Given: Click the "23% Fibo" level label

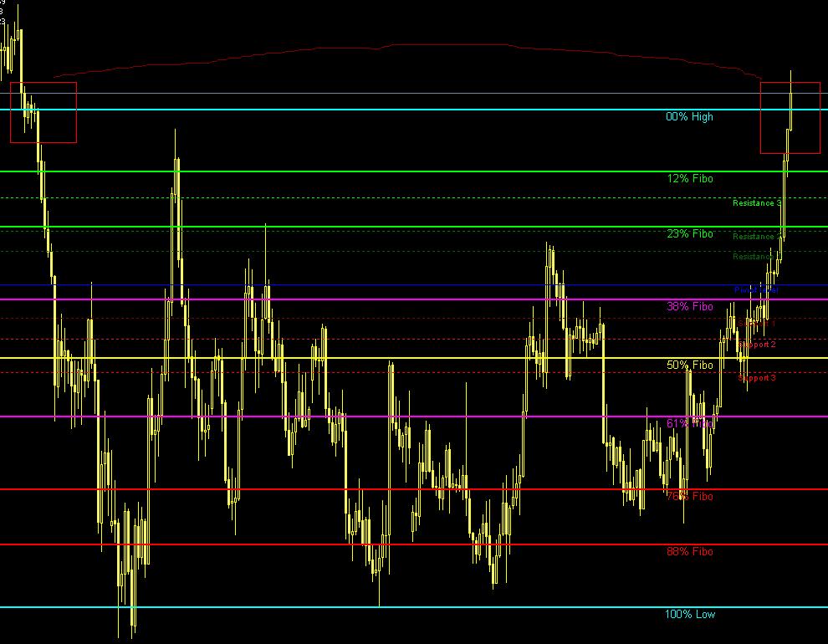Looking at the screenshot, I should pos(689,234).
